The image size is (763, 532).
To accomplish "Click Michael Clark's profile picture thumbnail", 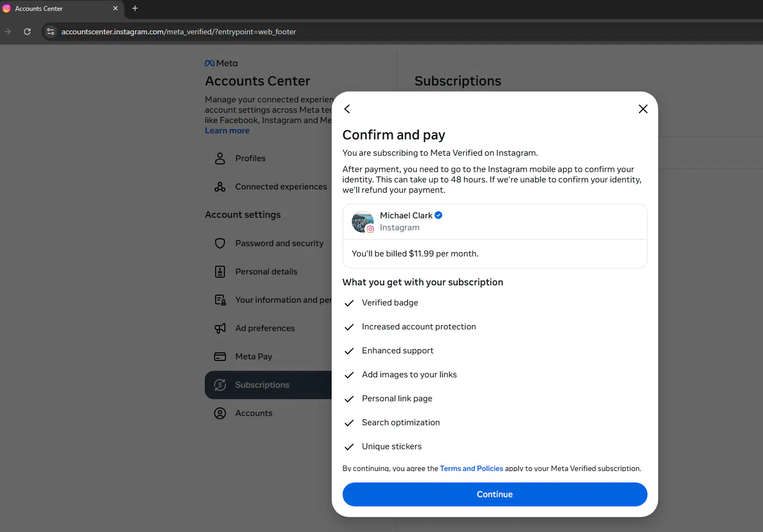I will tap(363, 222).
